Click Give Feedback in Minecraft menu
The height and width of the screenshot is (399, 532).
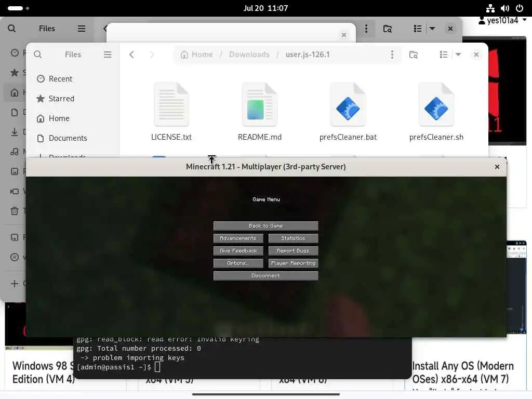[x=238, y=251]
